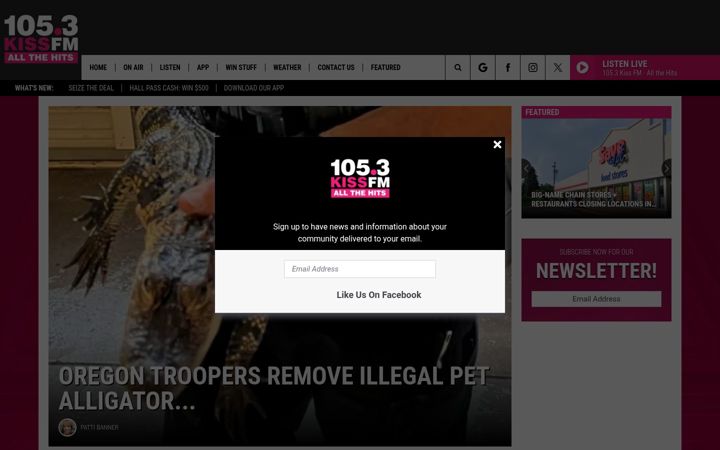
Task: Visit the Facebook page icon
Action: [508, 68]
